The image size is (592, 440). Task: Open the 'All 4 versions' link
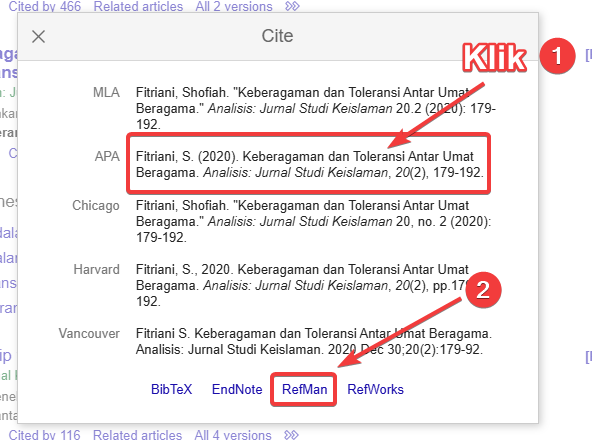coord(233,435)
